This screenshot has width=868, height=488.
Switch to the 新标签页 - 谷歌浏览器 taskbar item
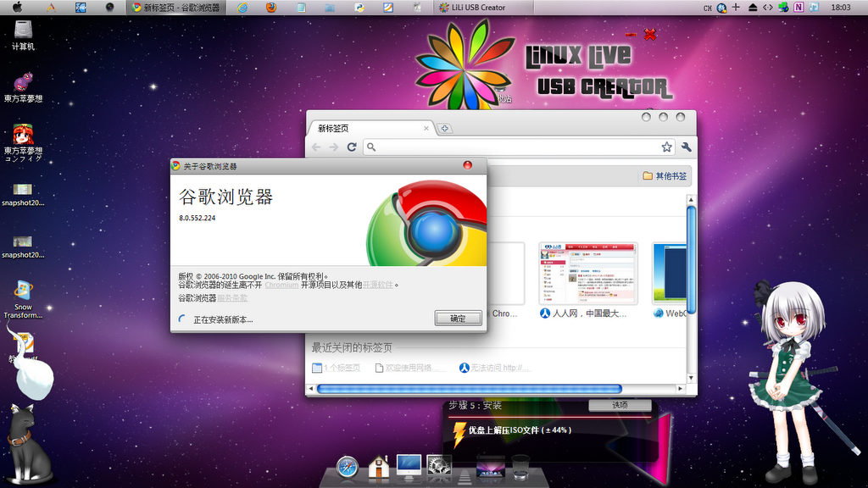coord(176,8)
